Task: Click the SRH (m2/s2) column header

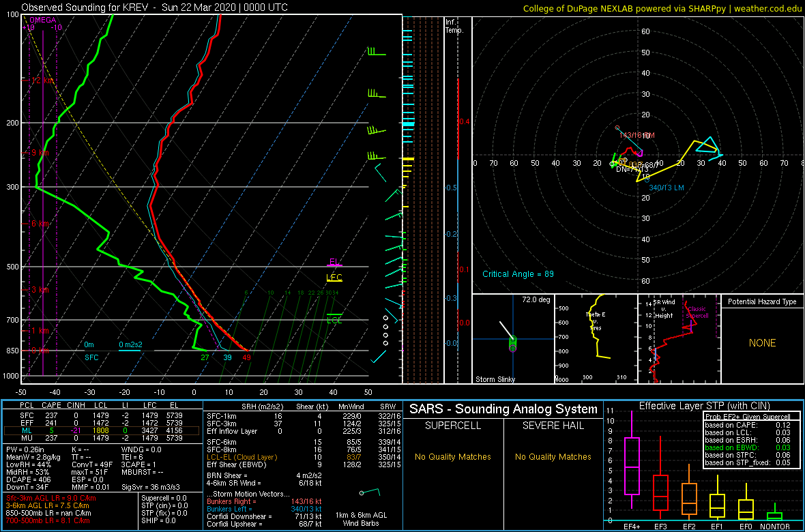Action: click(x=262, y=406)
